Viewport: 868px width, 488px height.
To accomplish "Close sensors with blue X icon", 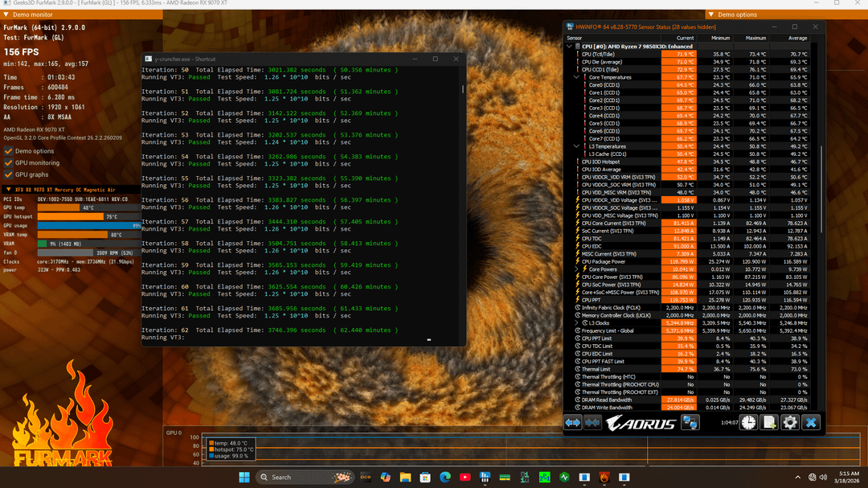I will click(812, 422).
